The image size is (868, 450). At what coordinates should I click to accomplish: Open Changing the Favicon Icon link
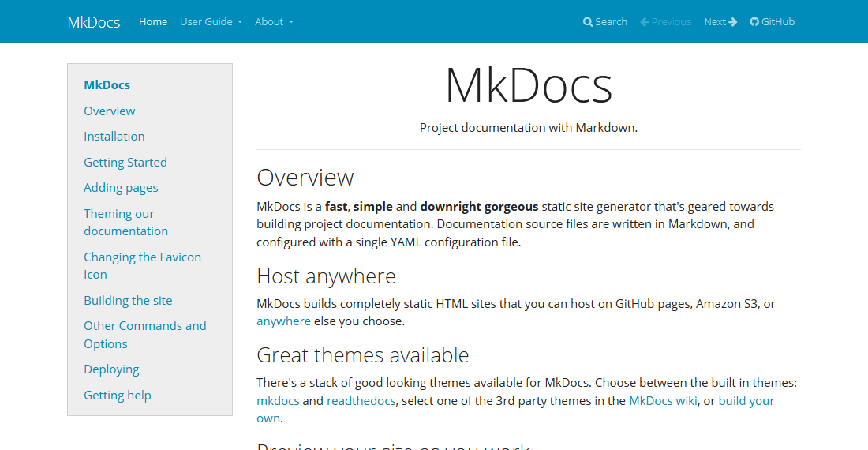coord(142,266)
